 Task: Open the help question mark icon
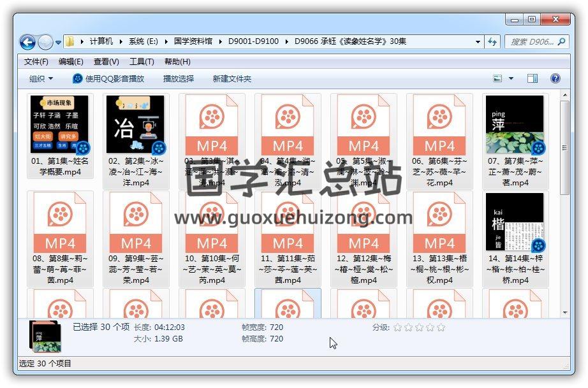point(555,79)
